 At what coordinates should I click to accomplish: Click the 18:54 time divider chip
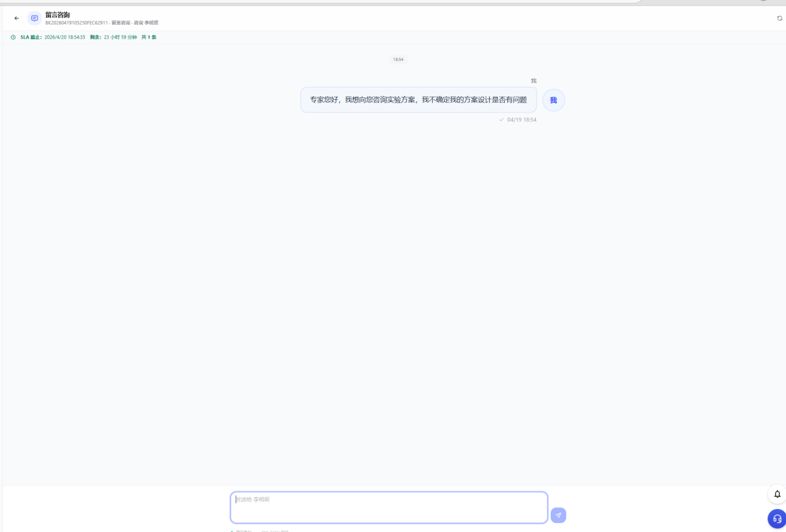(398, 60)
